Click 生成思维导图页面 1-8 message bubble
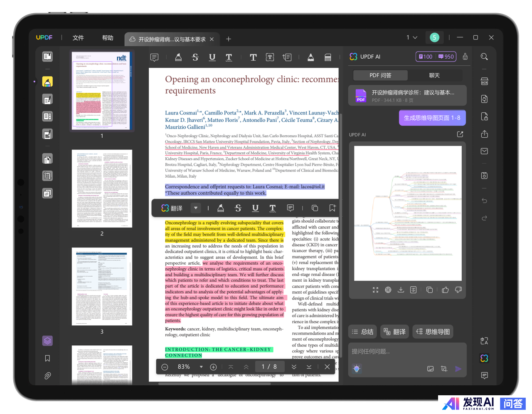Screen dimensions: 532x414 [x=432, y=118]
